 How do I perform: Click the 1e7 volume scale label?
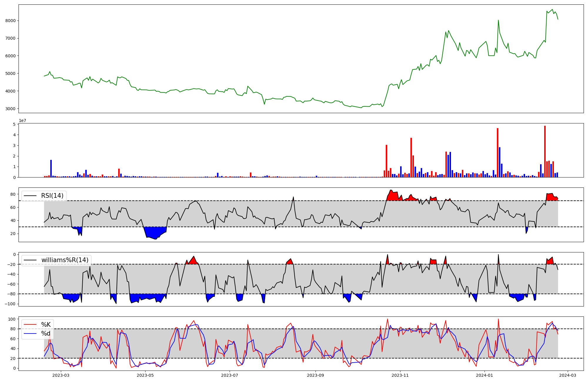click(x=22, y=120)
